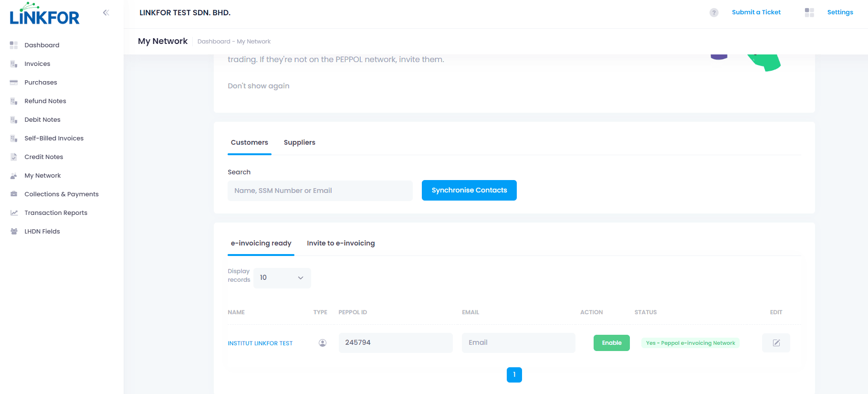This screenshot has height=394, width=868.
Task: Click the Purchases card icon in sidebar
Action: 14,82
